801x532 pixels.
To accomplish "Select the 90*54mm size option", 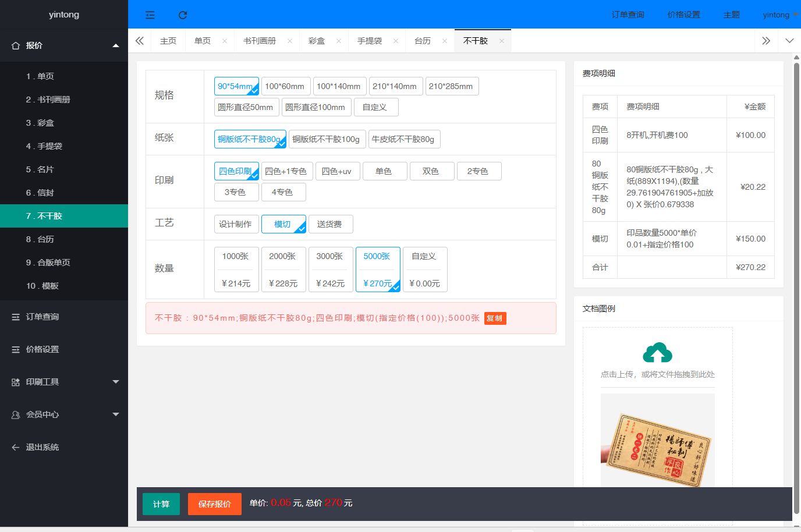I will [236, 86].
